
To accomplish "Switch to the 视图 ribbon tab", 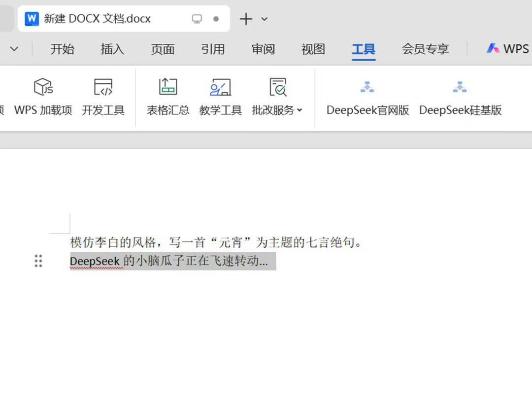I will (x=313, y=49).
